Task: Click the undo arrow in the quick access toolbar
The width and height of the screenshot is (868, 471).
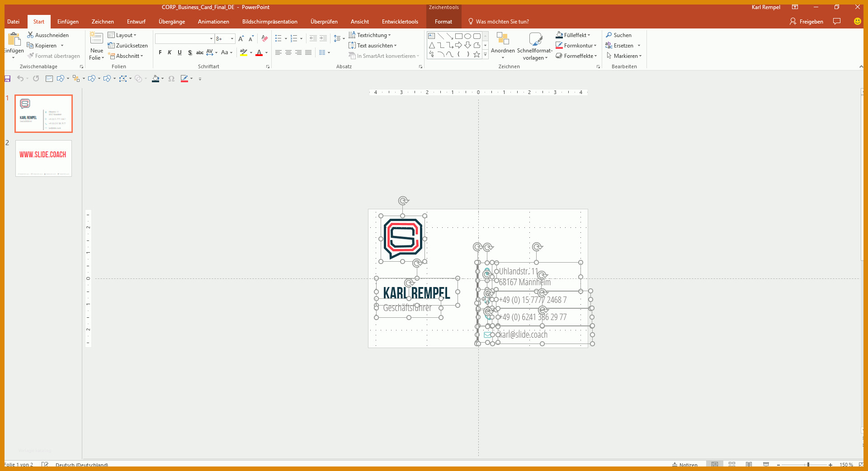Action: pos(20,79)
